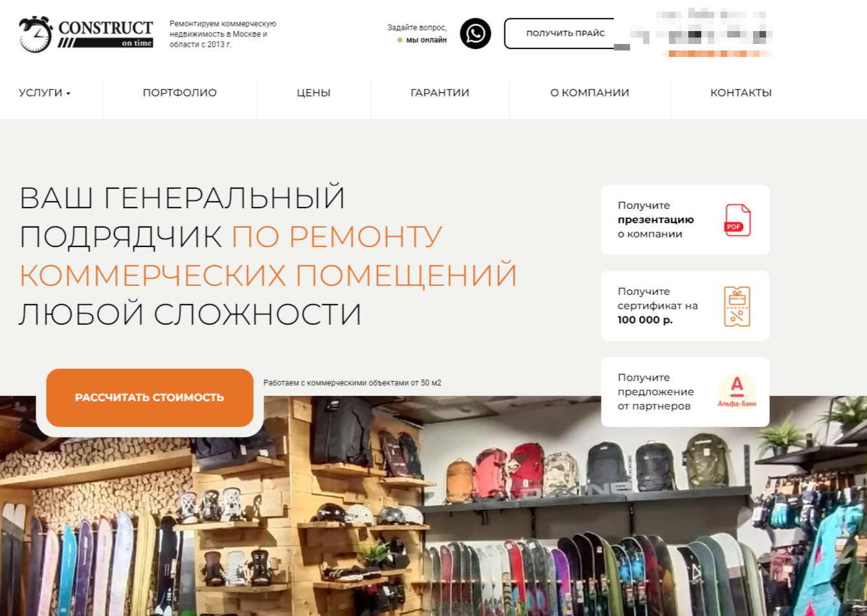
Task: Click the red PDF presentation icon
Action: pyautogui.click(x=737, y=220)
